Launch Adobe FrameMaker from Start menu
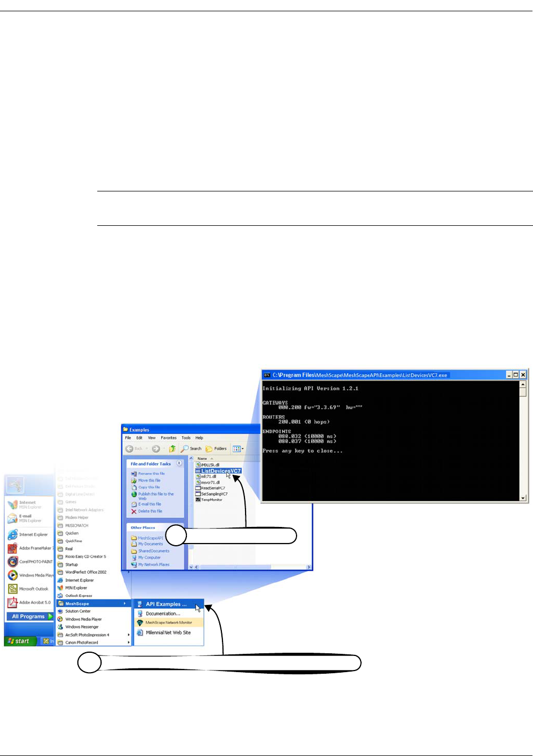This screenshot has height=756, width=533. coord(30,548)
